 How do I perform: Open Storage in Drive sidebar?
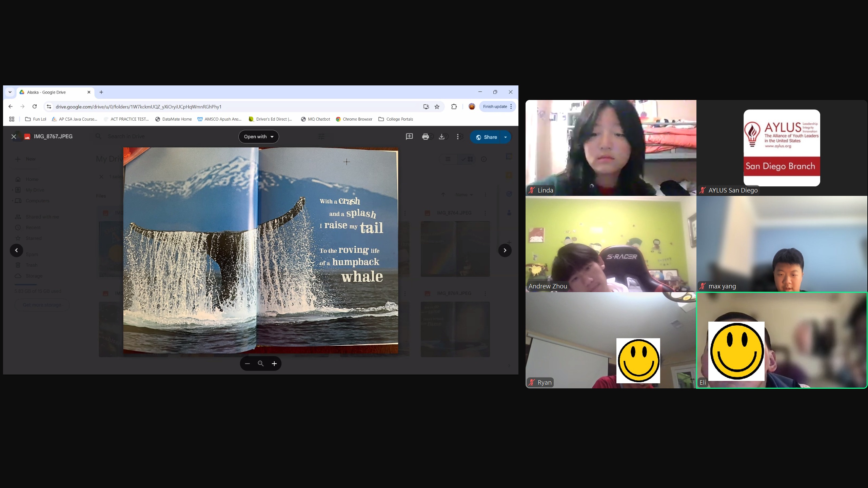tap(29, 276)
